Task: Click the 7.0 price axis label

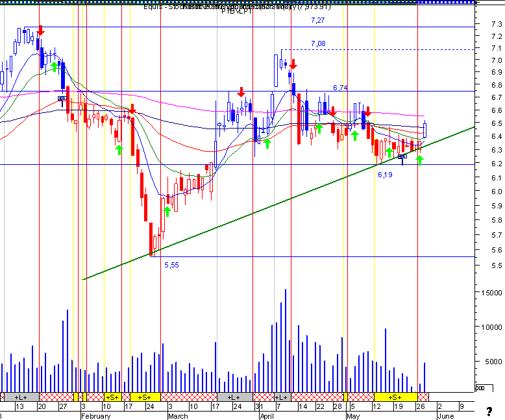Action: click(497, 60)
